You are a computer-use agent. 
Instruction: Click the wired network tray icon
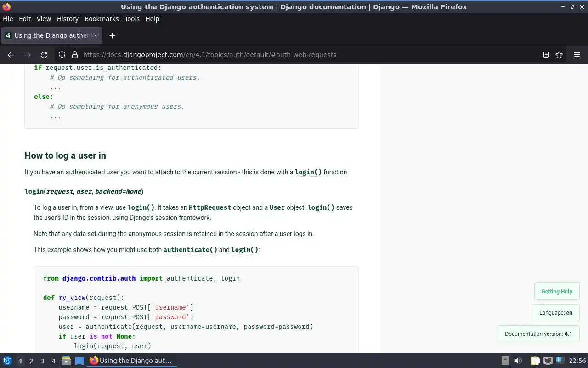click(x=548, y=361)
